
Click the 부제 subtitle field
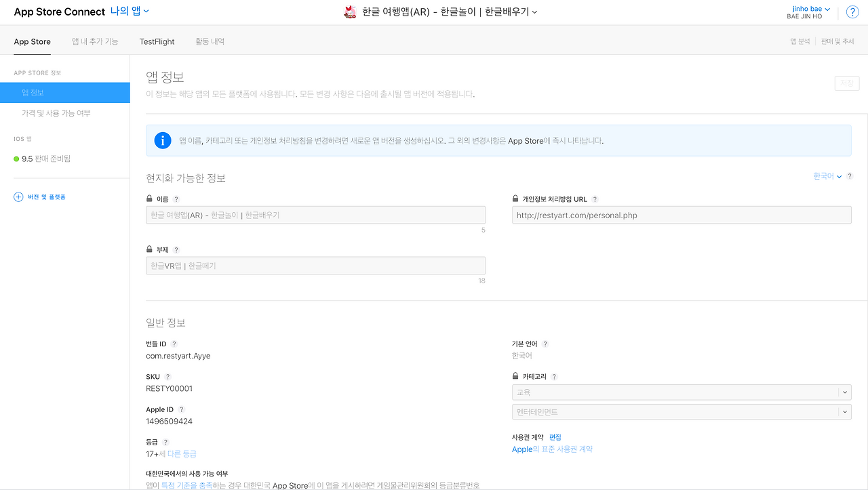tap(316, 266)
